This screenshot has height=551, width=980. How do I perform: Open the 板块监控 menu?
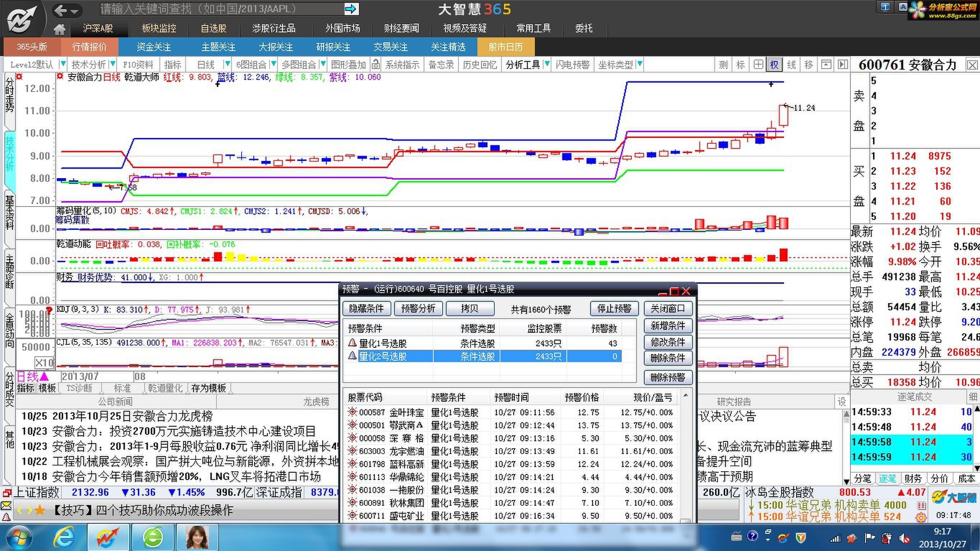(x=159, y=28)
